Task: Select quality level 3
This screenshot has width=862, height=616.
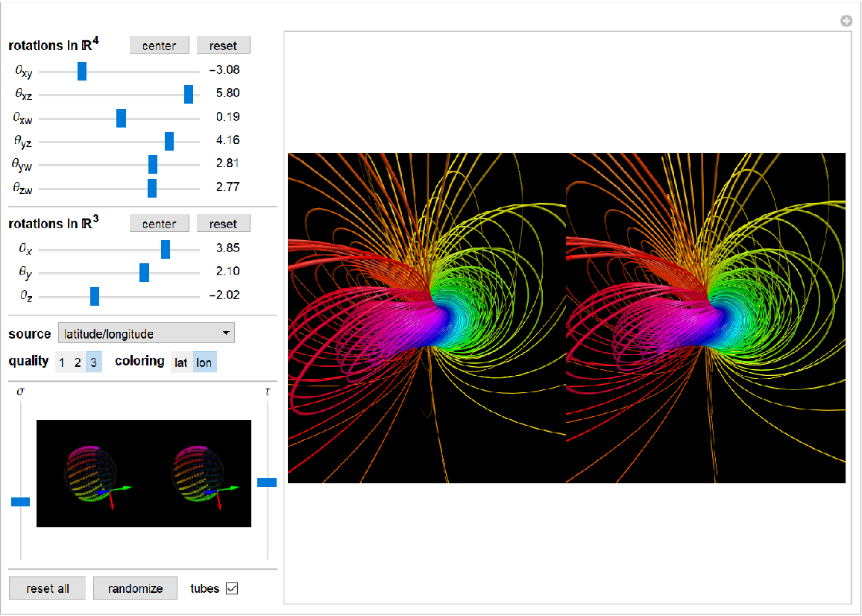Action: point(93,362)
